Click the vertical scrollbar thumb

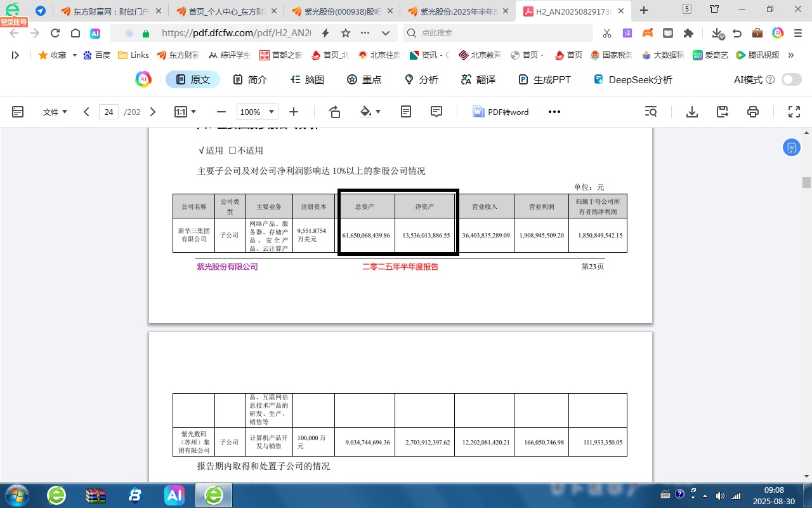pos(806,182)
